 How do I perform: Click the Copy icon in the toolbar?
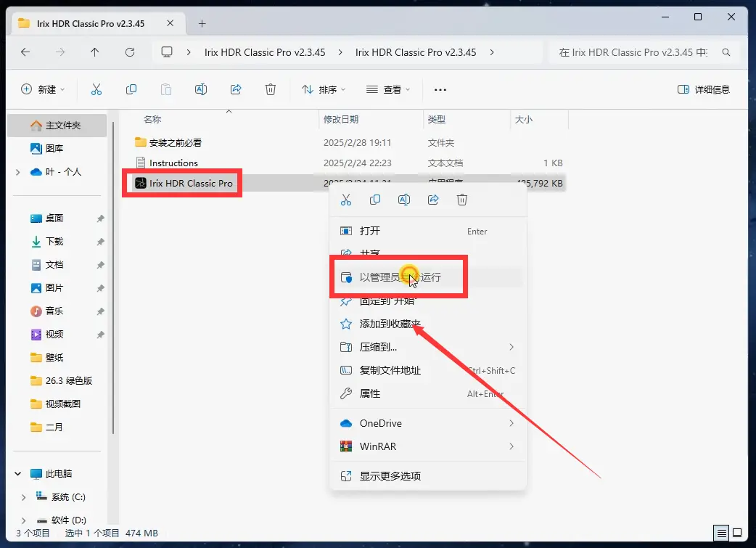coord(131,89)
